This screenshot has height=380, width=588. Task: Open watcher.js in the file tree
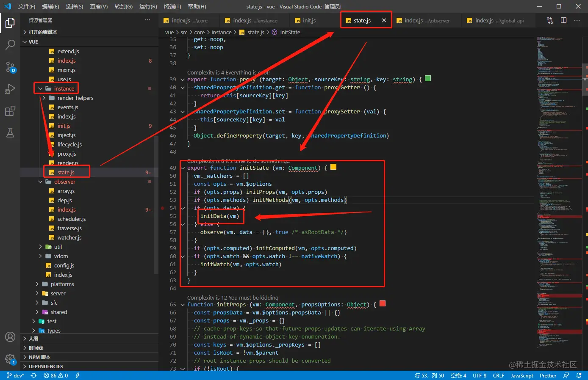pyautogui.click(x=69, y=237)
